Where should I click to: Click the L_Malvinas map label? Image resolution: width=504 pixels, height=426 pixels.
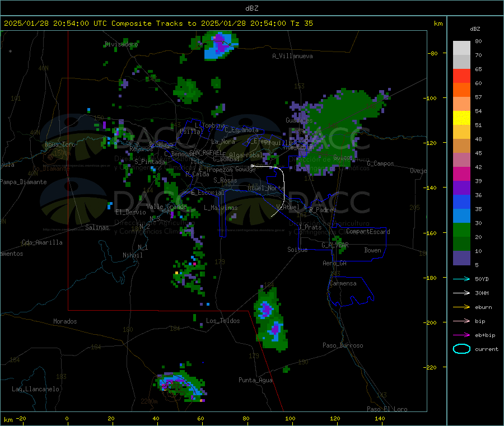click(221, 208)
